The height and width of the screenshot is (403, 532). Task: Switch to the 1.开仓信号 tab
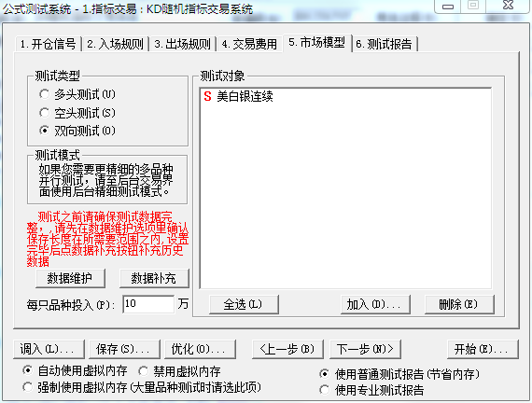tap(48, 44)
